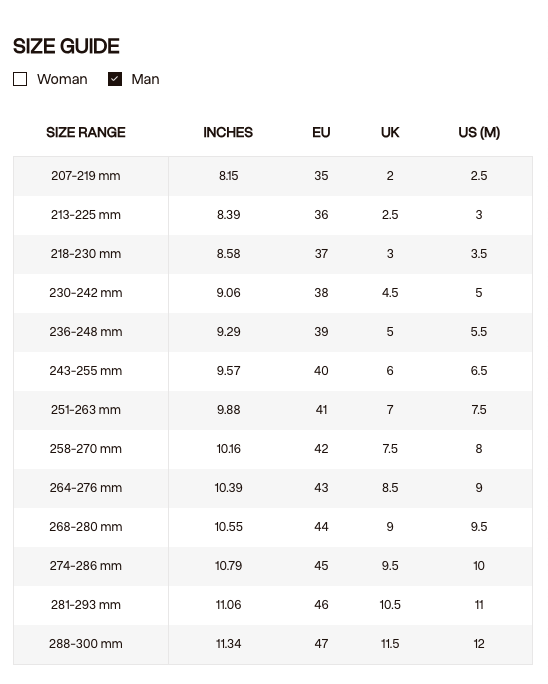Viewport: 548px width, 684px height.
Task: Click the SIZE RANGE column header
Action: coord(86,132)
